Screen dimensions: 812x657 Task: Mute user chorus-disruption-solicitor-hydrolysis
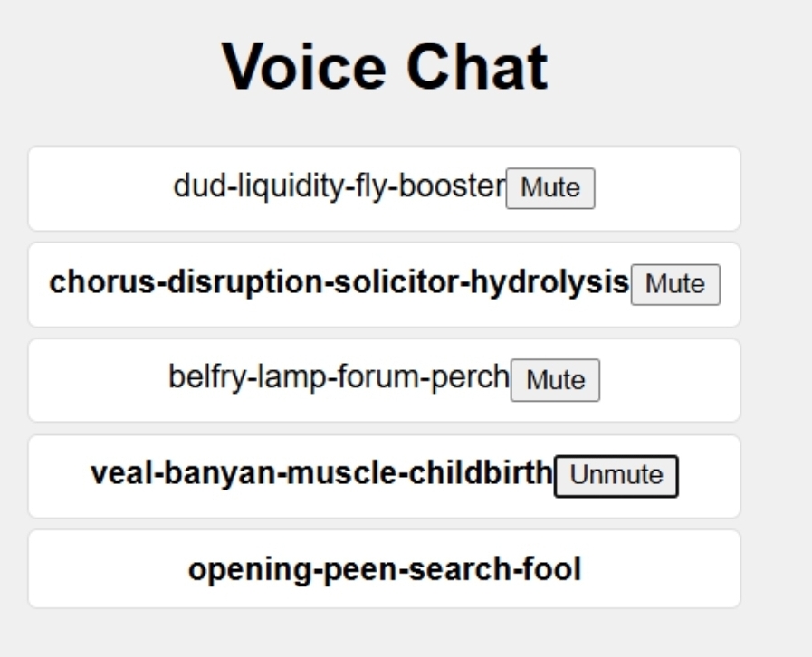(675, 284)
